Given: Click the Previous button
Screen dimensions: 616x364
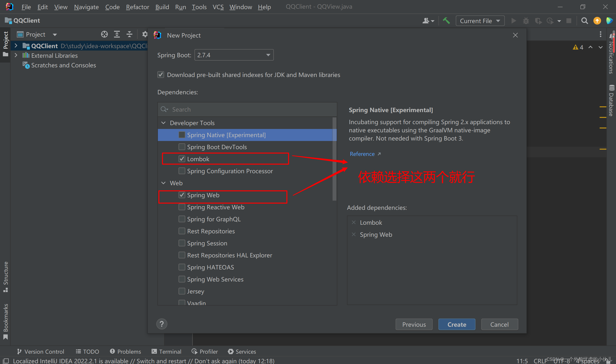Looking at the screenshot, I should coord(414,324).
